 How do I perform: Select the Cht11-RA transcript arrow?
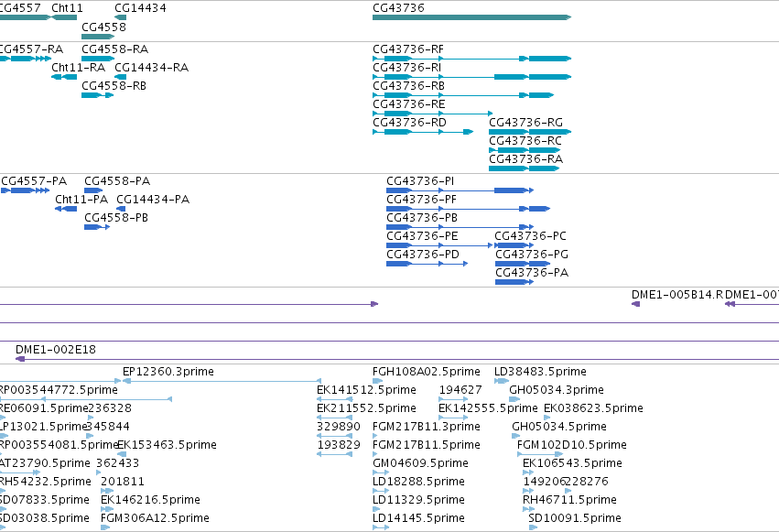pyautogui.click(x=64, y=77)
